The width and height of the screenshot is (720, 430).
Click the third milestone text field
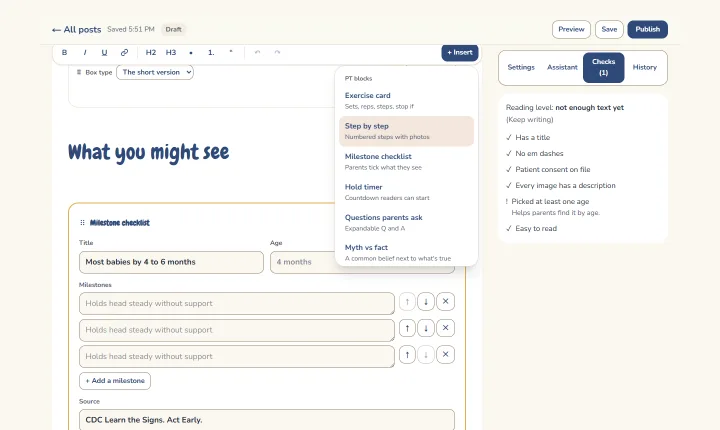(x=236, y=356)
